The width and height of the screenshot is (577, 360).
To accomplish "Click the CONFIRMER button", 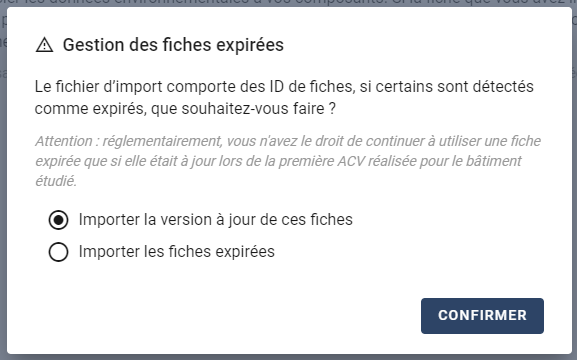I will point(482,316).
